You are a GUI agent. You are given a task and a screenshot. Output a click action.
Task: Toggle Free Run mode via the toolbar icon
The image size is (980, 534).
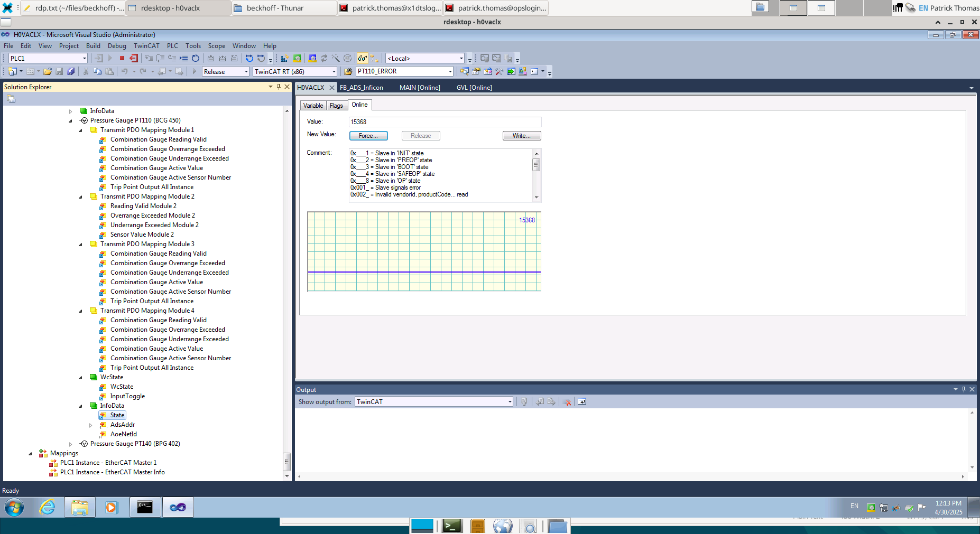pyautogui.click(x=347, y=59)
